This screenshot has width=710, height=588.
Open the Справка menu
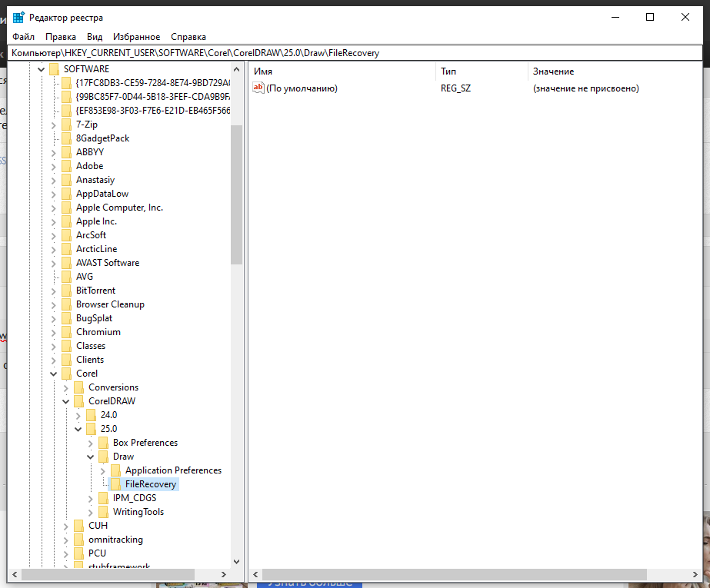(188, 37)
